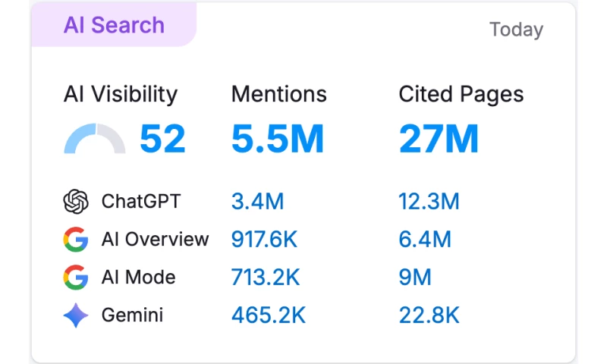The height and width of the screenshot is (364, 607).
Task: Select AI Mode mentions 713.2K
Action: click(x=265, y=278)
